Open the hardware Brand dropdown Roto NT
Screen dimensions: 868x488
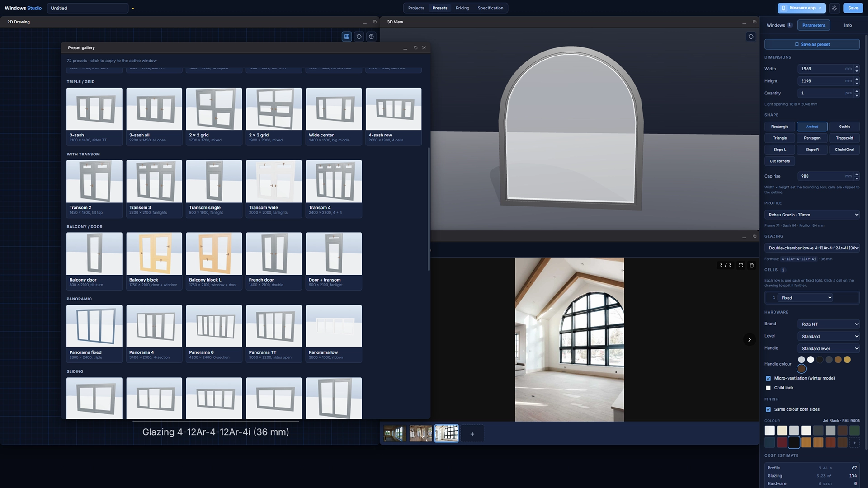pyautogui.click(x=829, y=324)
